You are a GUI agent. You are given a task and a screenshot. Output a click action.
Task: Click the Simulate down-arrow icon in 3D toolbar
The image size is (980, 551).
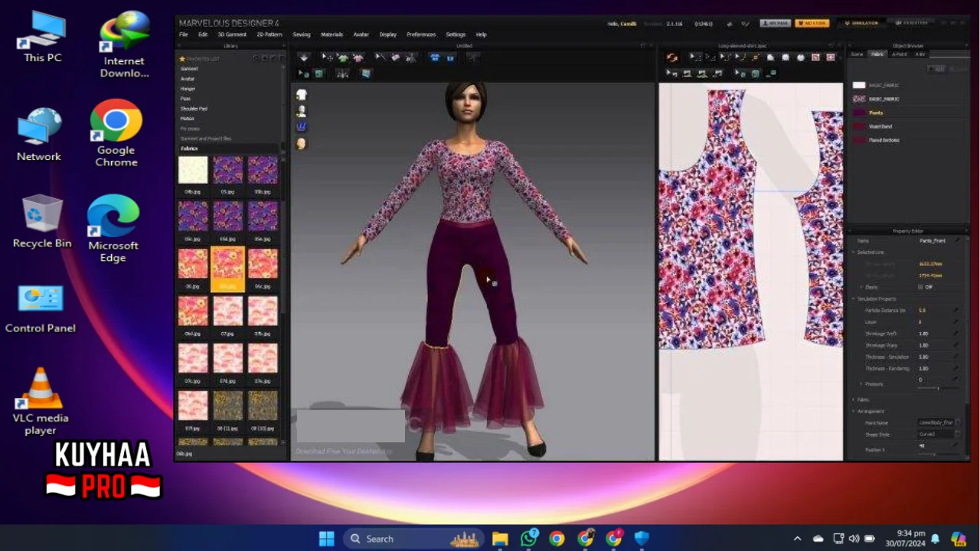(x=304, y=57)
